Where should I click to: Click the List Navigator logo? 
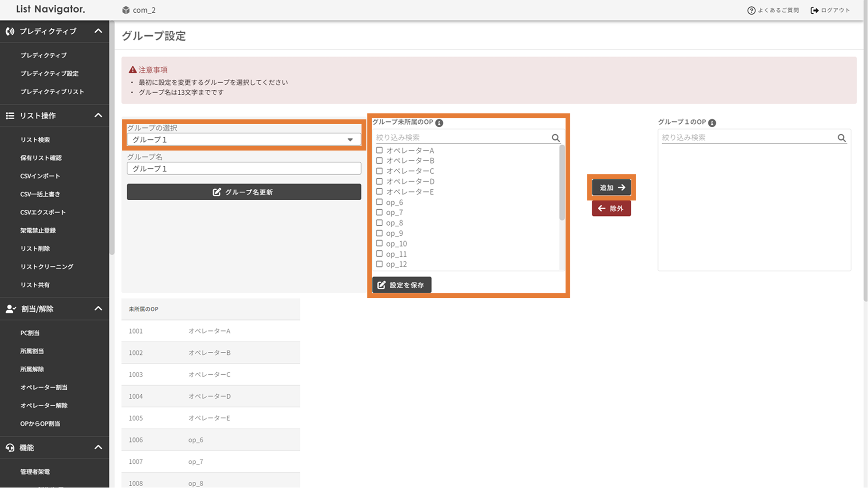pos(50,9)
